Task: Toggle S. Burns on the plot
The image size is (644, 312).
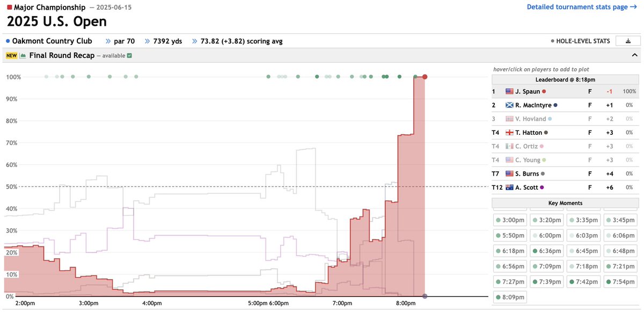Action: pyautogui.click(x=565, y=173)
